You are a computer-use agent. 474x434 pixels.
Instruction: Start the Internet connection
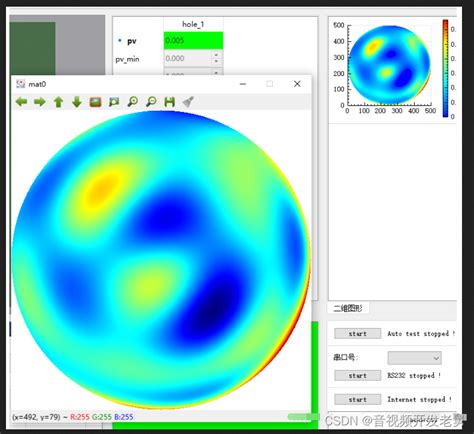(358, 399)
